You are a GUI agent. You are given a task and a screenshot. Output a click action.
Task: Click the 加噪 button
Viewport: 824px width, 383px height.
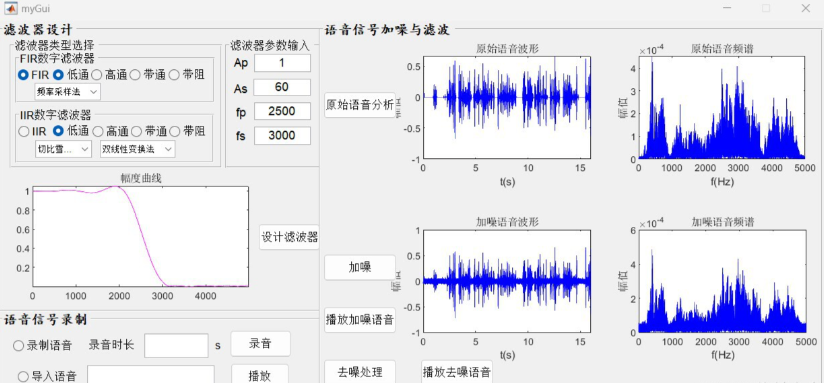point(360,267)
